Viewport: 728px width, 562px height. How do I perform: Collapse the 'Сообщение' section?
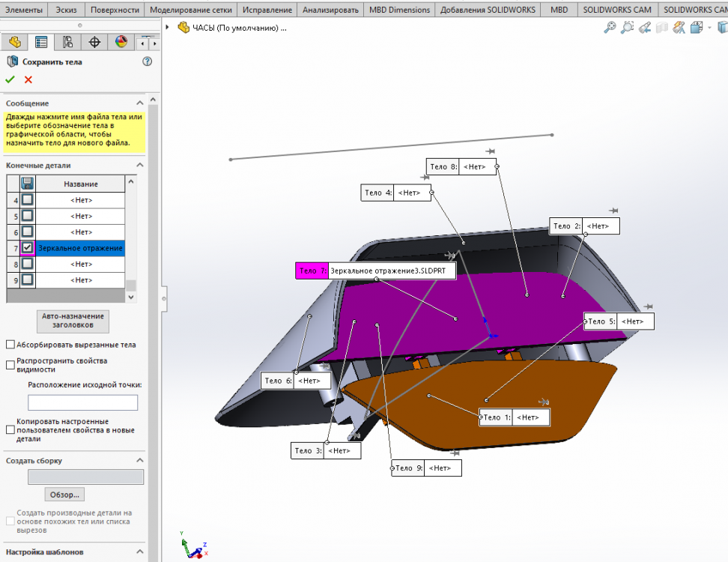139,103
